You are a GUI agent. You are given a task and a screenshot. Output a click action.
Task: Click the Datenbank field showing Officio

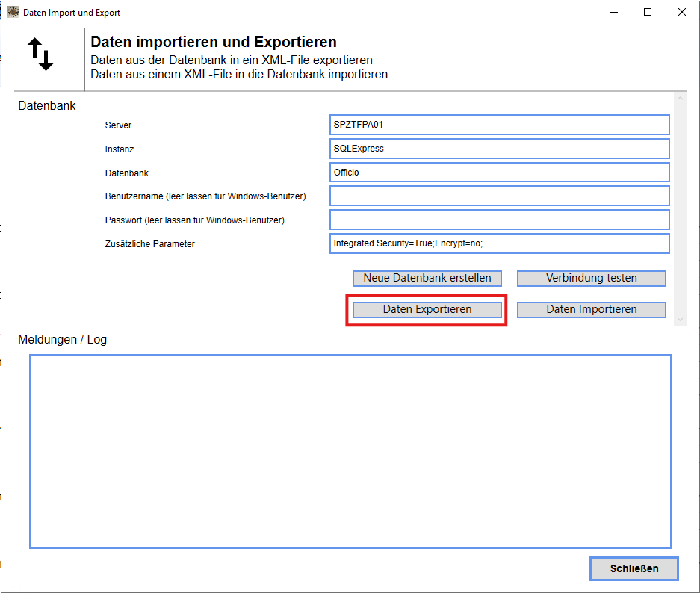[498, 172]
